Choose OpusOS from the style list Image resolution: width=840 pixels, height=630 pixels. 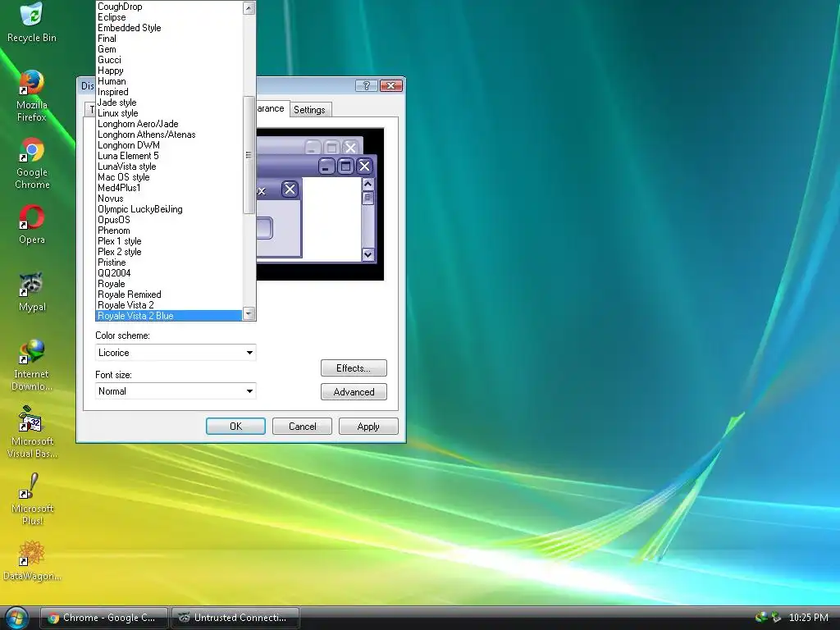tap(169, 220)
